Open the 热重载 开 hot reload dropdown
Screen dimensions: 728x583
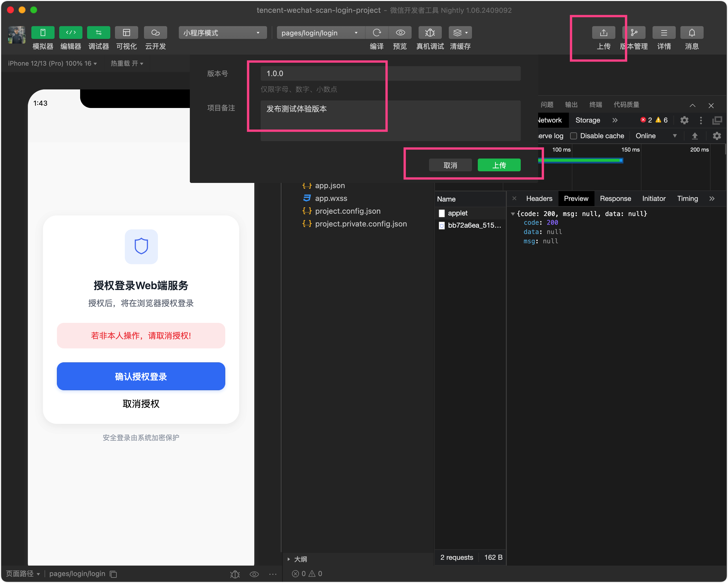click(127, 64)
